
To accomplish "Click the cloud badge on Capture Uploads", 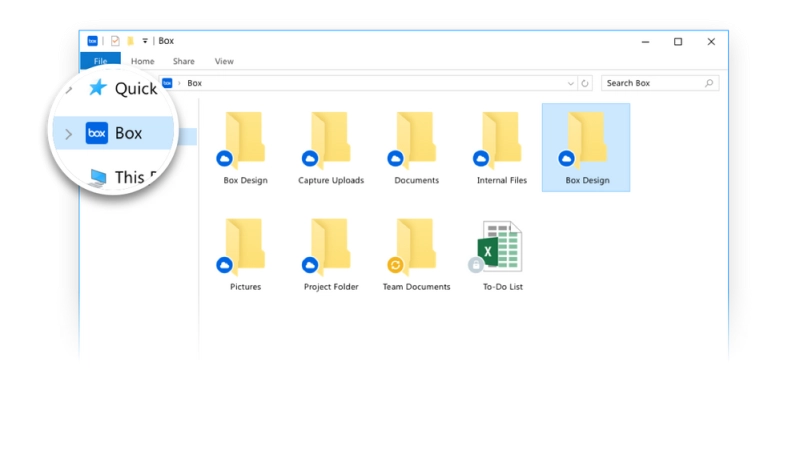I will 310,159.
